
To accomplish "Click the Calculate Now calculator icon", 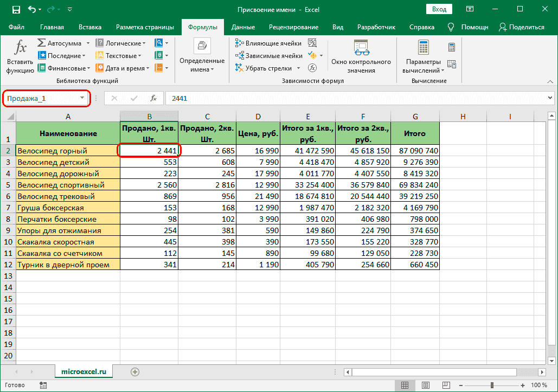I will (452, 47).
